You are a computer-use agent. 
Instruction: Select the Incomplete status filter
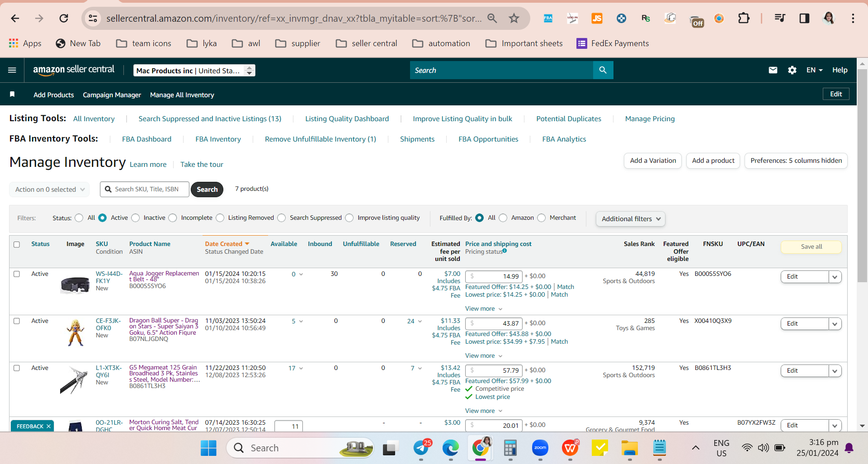pyautogui.click(x=173, y=218)
